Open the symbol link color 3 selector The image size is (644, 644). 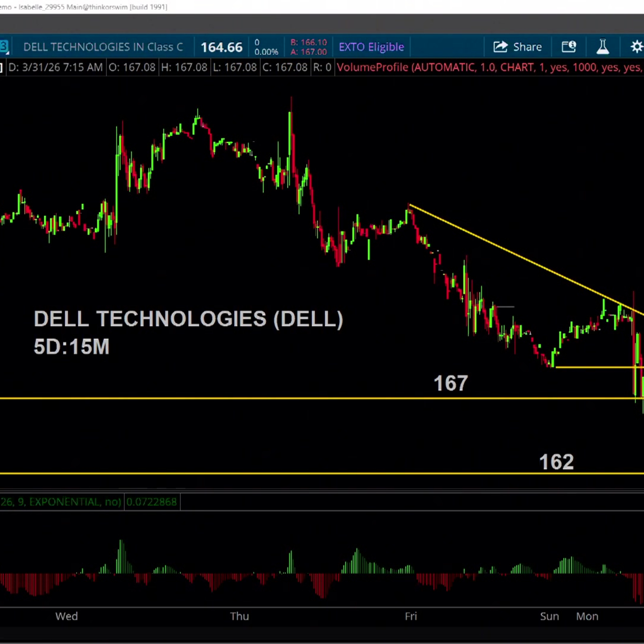[x=4, y=47]
